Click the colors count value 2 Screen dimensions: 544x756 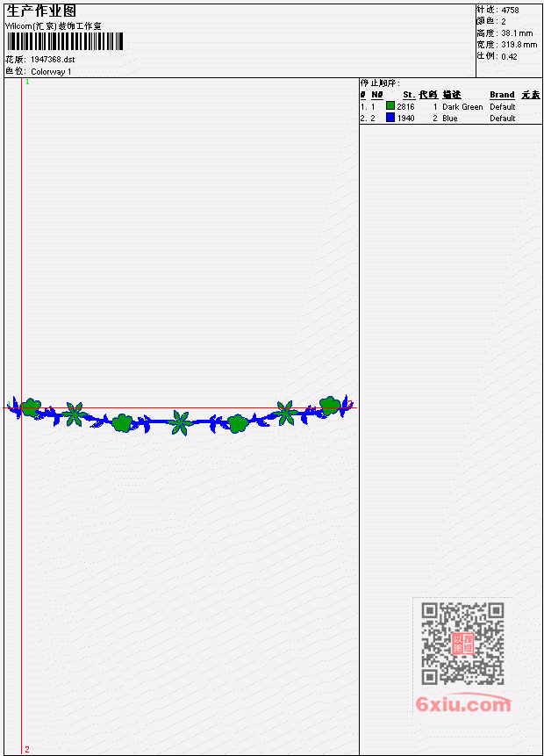(x=504, y=21)
